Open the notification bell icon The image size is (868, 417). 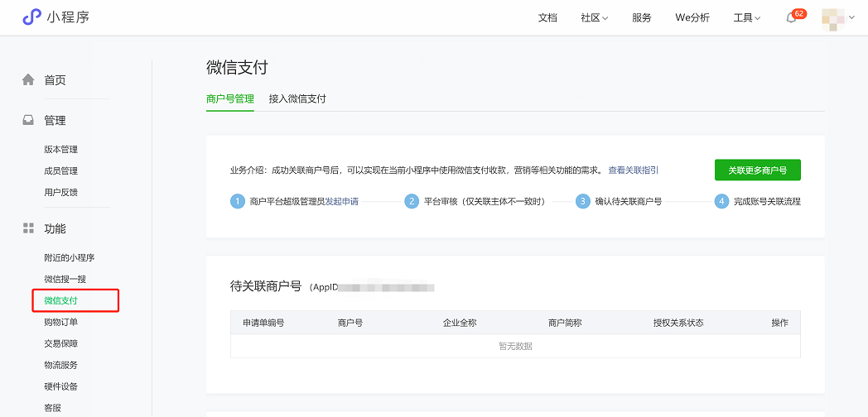(791, 17)
